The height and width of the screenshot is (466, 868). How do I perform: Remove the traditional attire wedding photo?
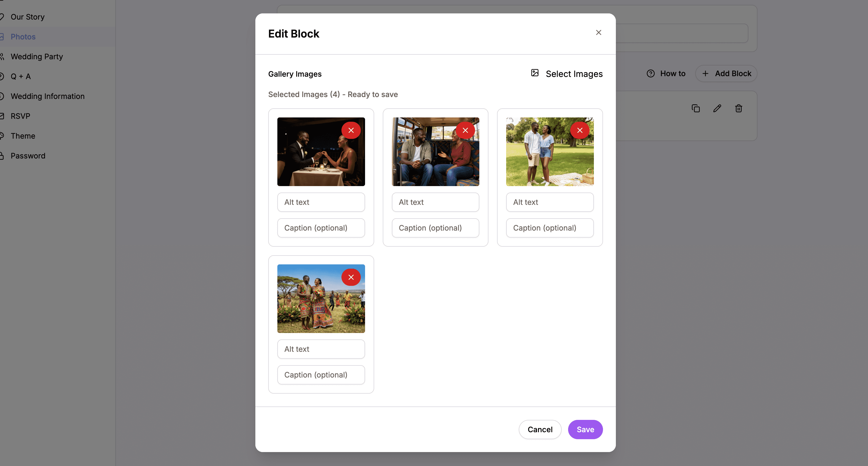(351, 277)
